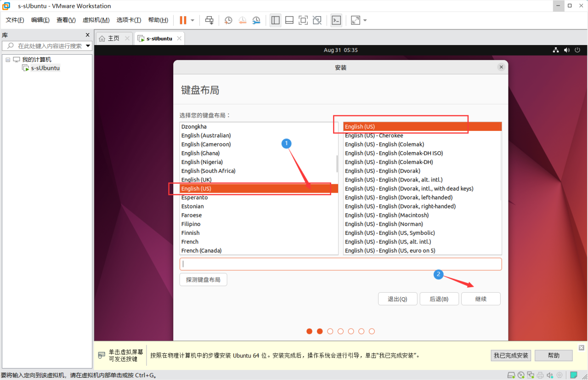
Task: Pause the virtual machine from the toolbar
Action: tap(183, 20)
